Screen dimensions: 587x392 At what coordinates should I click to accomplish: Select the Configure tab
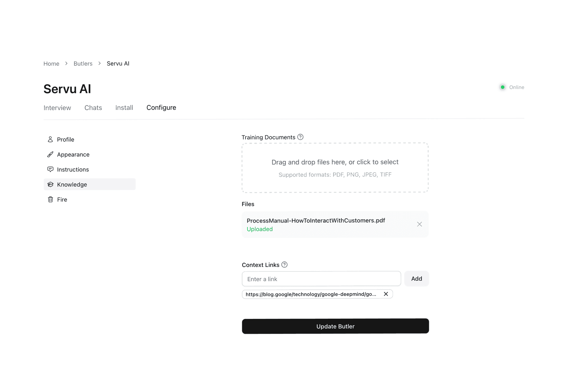(x=161, y=108)
